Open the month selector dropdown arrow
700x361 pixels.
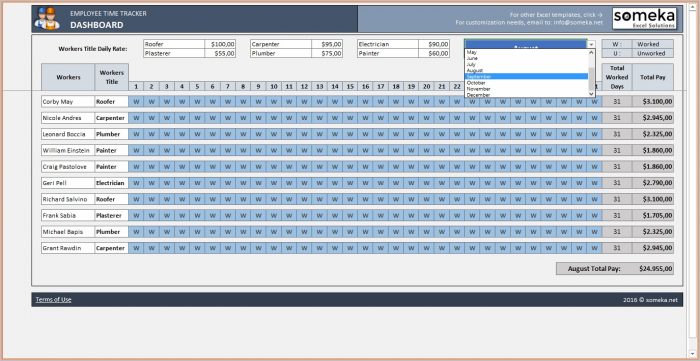pyautogui.click(x=591, y=44)
